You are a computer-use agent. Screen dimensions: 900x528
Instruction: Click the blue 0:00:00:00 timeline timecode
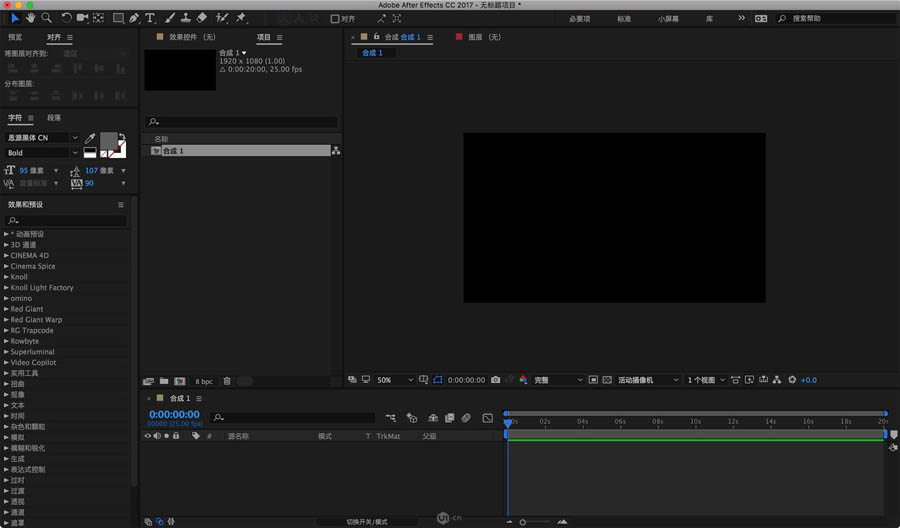[174, 414]
